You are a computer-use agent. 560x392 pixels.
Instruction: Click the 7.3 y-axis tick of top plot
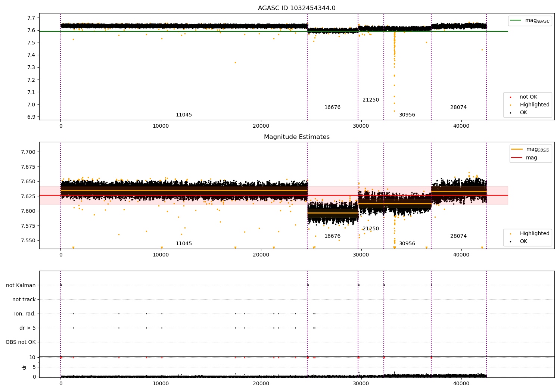pyautogui.click(x=31, y=68)
